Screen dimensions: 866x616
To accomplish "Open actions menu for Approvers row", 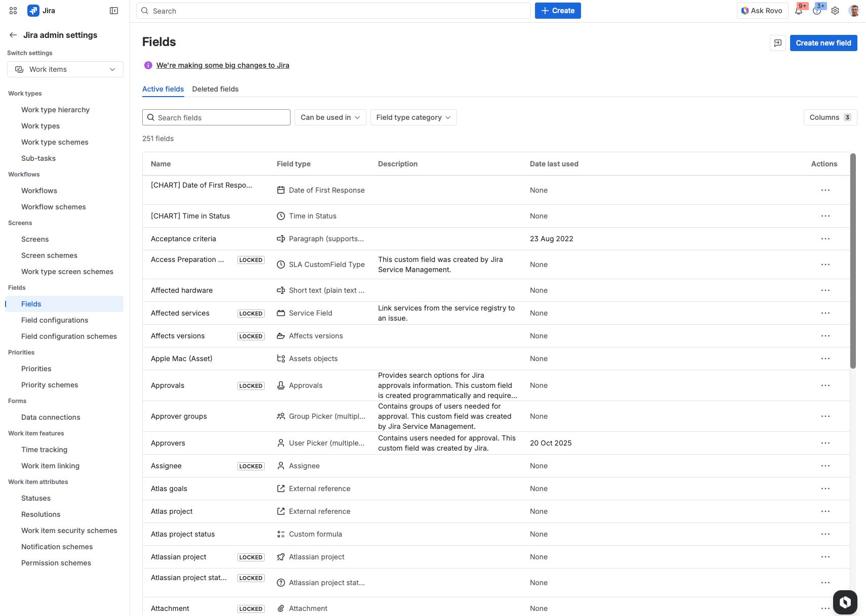I will [825, 443].
